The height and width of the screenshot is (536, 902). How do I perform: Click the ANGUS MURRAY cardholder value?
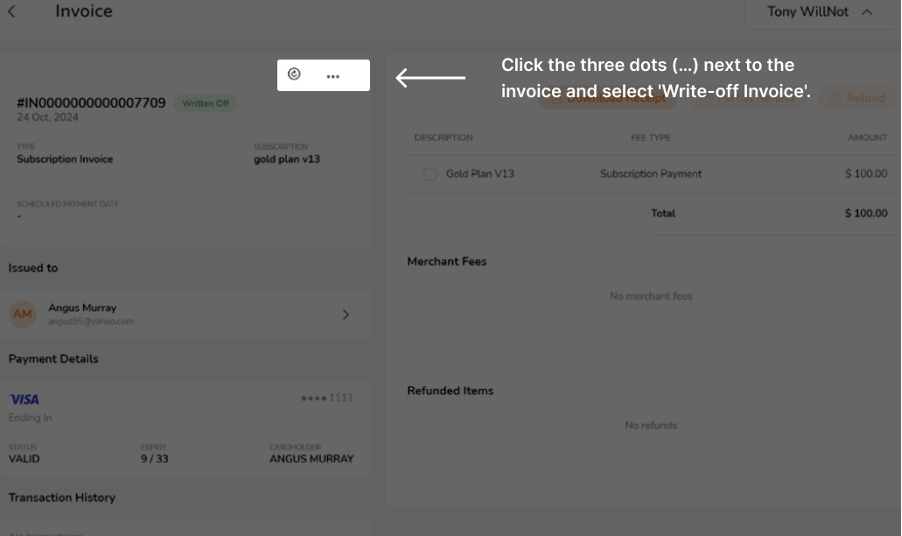(x=311, y=459)
